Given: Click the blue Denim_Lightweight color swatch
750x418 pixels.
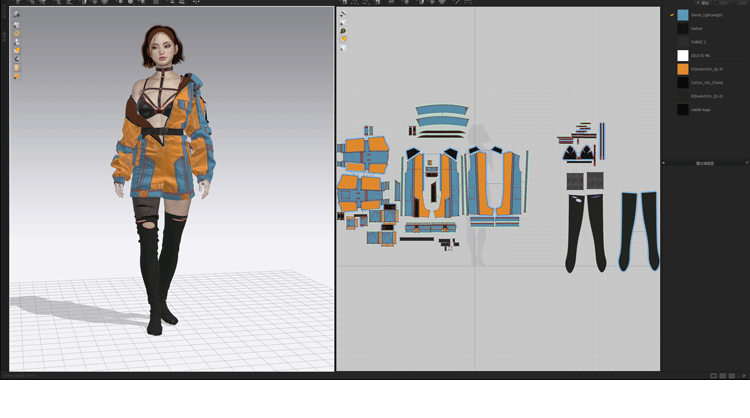Looking at the screenshot, I should click(683, 15).
